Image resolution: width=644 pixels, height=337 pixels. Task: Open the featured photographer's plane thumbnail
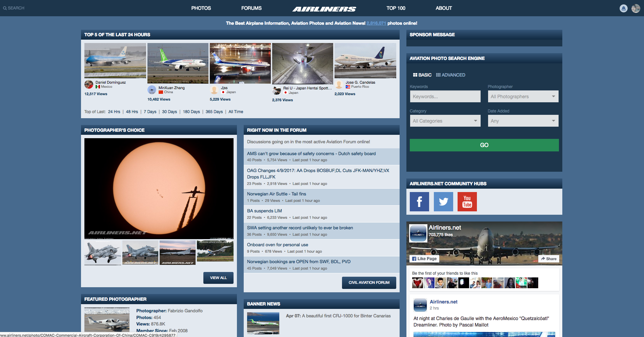coord(107,320)
